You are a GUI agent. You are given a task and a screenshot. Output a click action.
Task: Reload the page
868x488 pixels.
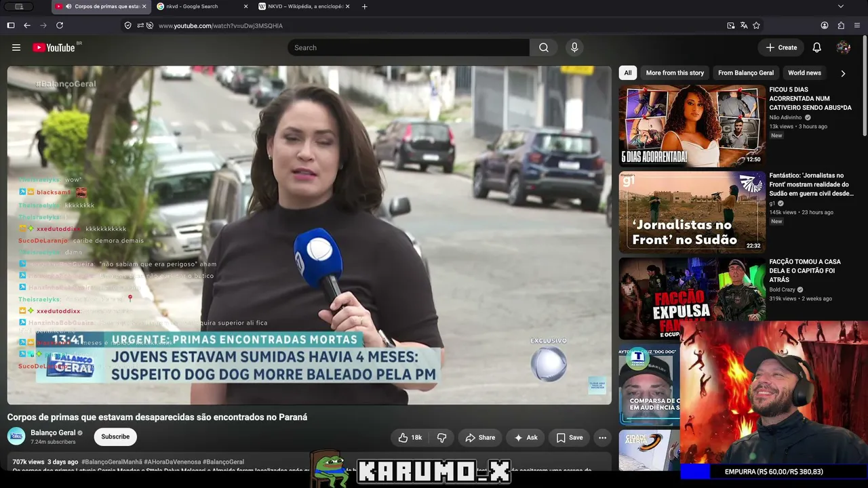(60, 26)
